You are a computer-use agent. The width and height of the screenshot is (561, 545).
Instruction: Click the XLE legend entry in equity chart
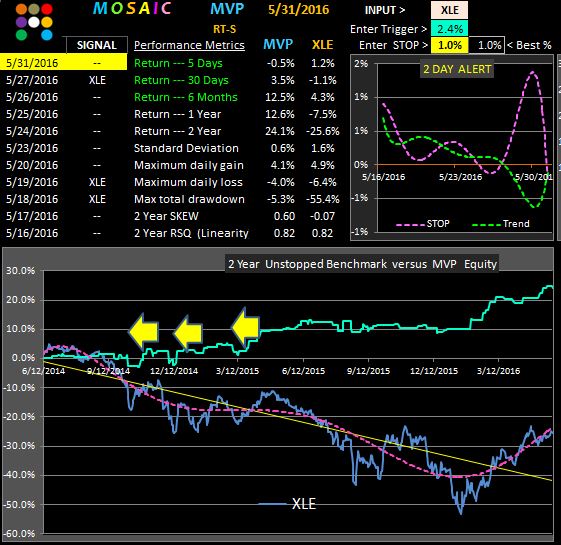click(x=287, y=503)
